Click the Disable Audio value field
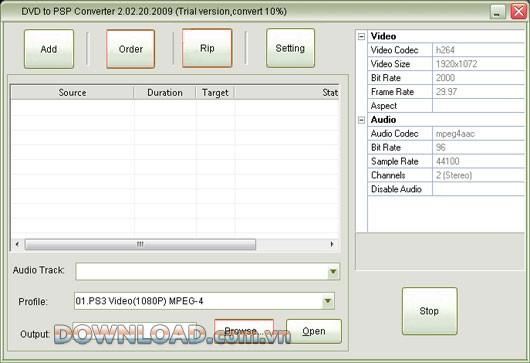 (478, 189)
